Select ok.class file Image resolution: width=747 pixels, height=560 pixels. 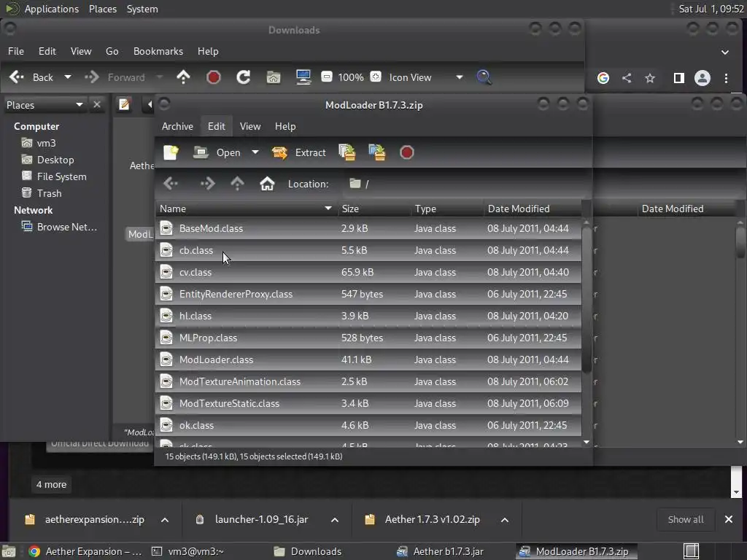[368, 426]
